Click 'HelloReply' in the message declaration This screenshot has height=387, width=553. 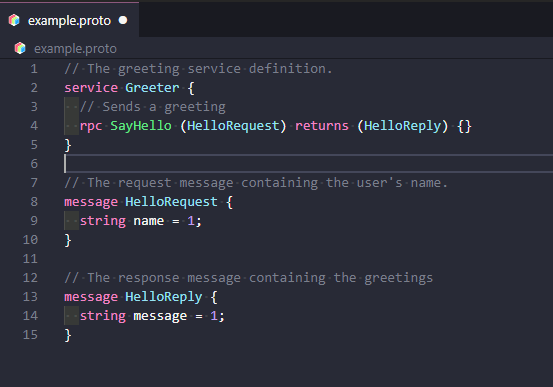tap(164, 297)
